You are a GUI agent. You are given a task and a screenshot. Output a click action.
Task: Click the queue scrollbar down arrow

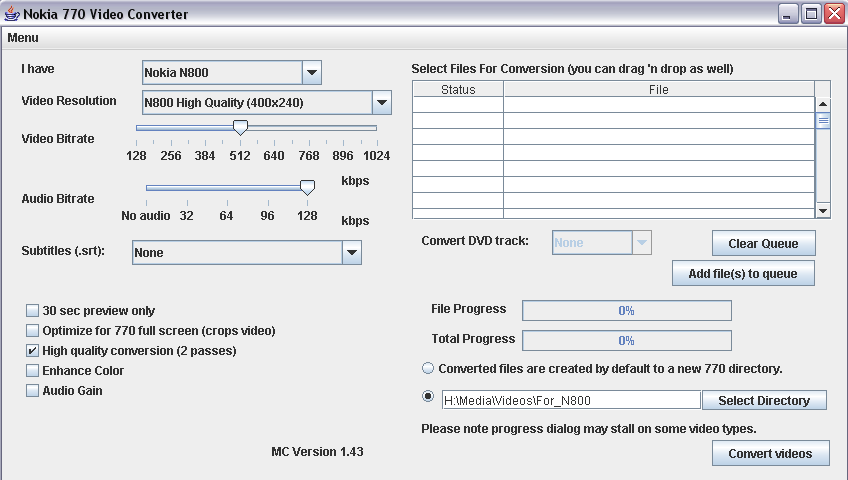823,211
